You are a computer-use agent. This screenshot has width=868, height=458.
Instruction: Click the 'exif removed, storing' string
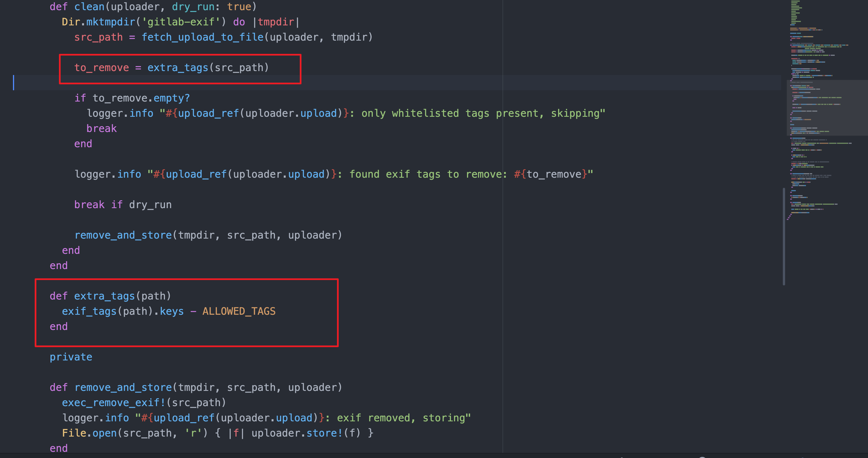(401, 418)
